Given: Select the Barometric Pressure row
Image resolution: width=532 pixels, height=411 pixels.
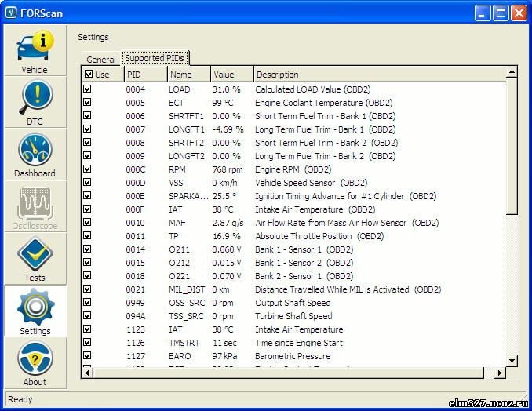Looking at the screenshot, I should pyautogui.click(x=293, y=356).
